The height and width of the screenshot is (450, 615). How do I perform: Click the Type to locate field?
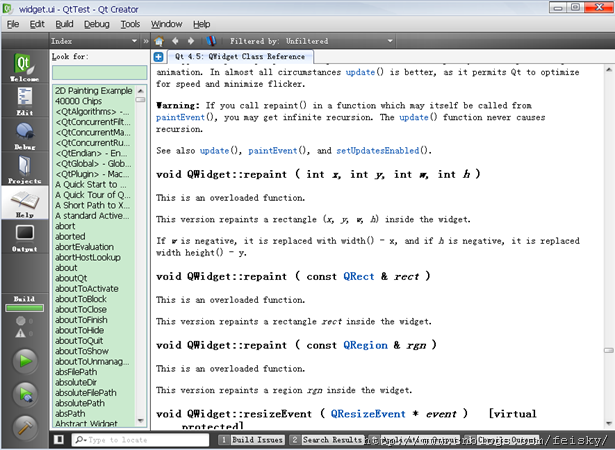tap(140, 440)
